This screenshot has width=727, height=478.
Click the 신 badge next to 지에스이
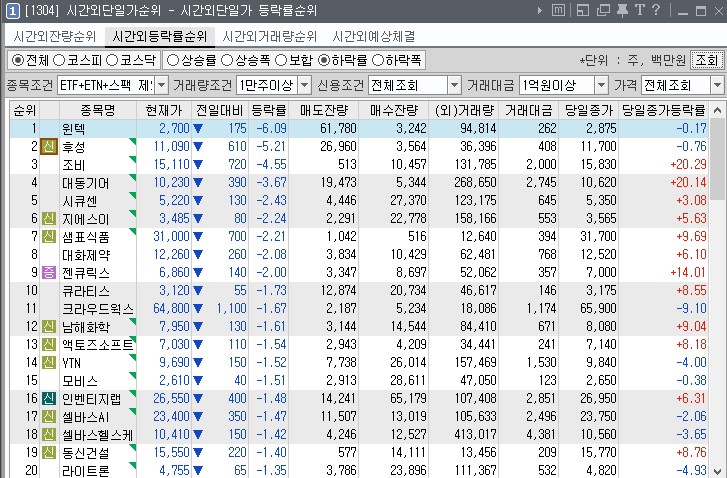[49, 218]
